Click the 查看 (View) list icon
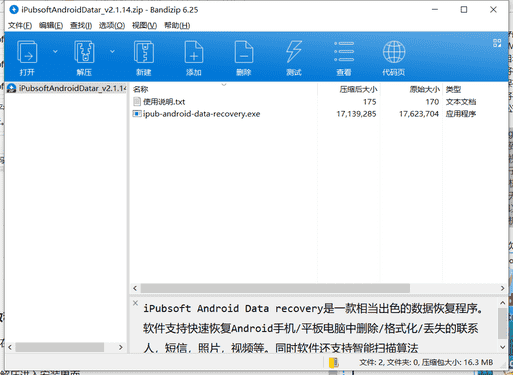 pos(344,52)
